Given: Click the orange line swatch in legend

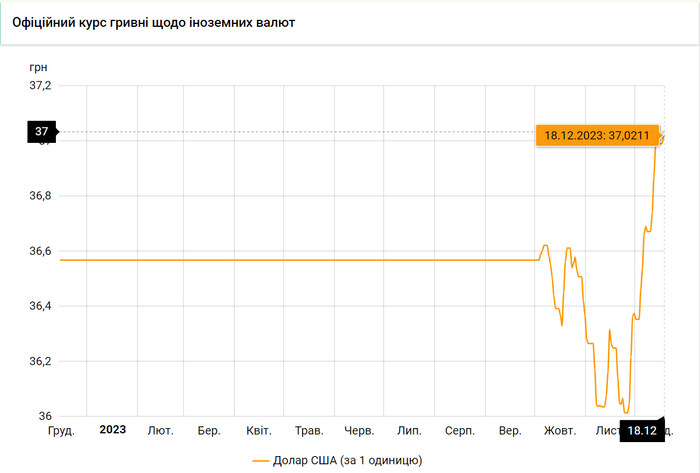Looking at the screenshot, I should (x=261, y=461).
